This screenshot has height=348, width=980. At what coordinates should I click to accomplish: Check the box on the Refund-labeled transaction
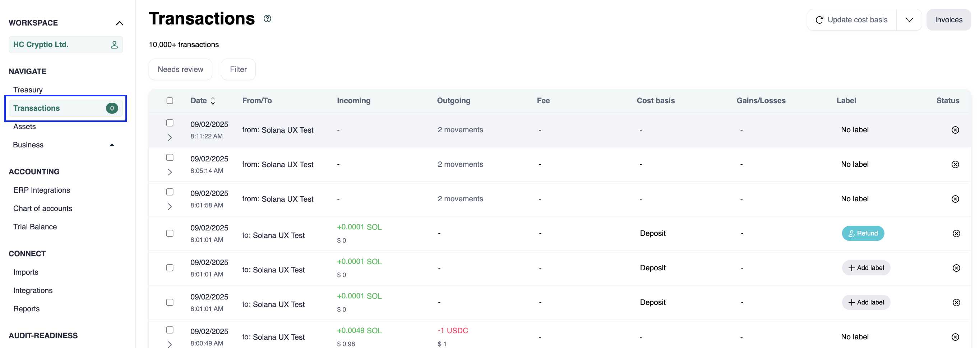tap(170, 233)
